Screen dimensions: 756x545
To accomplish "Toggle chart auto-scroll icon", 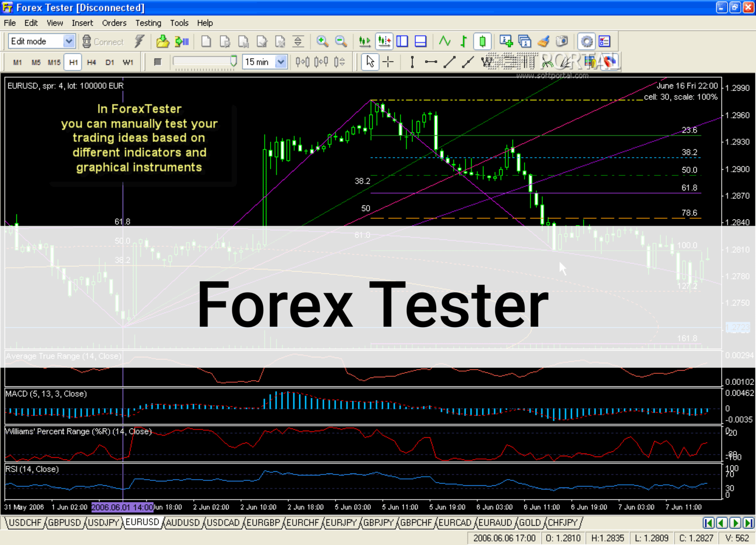I will pyautogui.click(x=365, y=42).
